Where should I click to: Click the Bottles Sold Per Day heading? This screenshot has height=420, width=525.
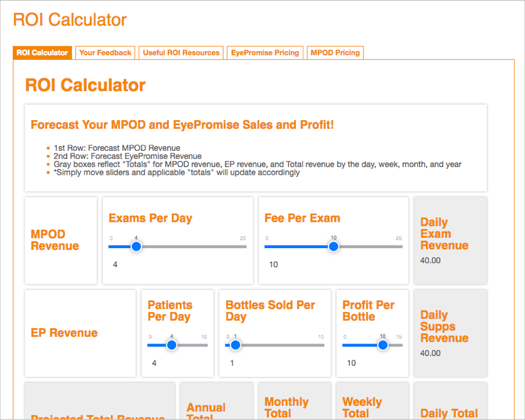click(x=270, y=310)
